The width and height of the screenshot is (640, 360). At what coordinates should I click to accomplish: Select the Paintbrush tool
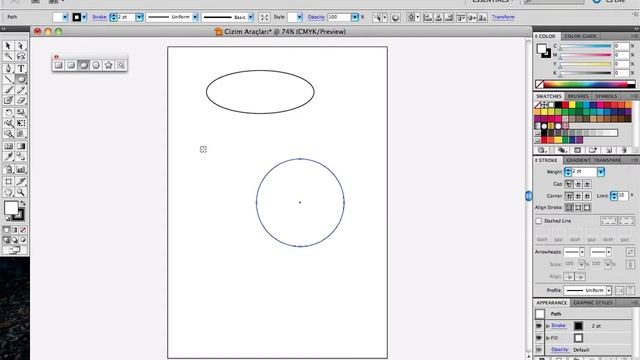pyautogui.click(x=8, y=90)
